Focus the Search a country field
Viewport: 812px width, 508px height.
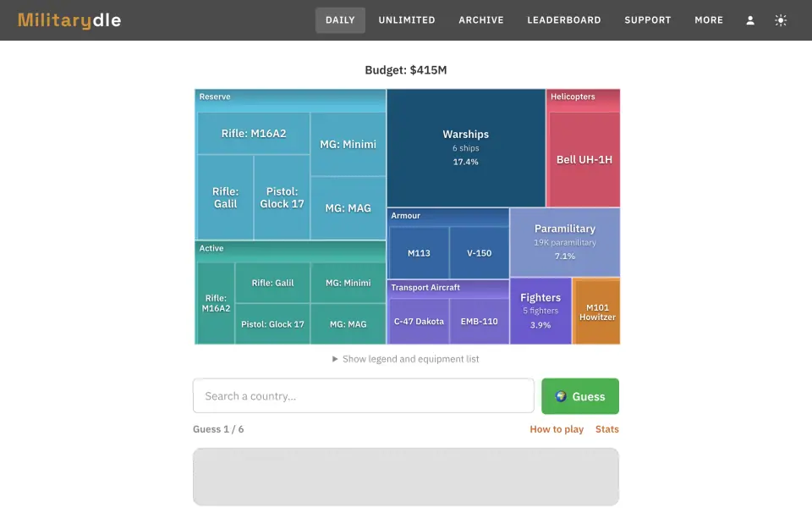tap(364, 396)
